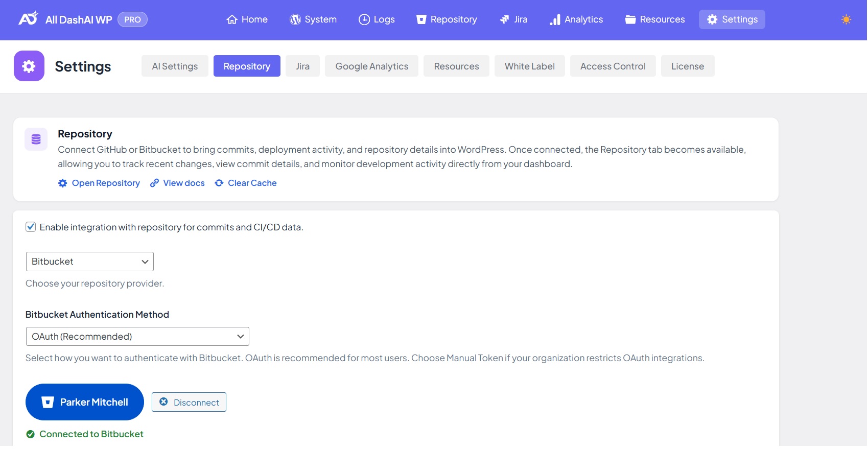Click the purple Settings gear icon
This screenshot has width=868, height=449.
[x=29, y=66]
